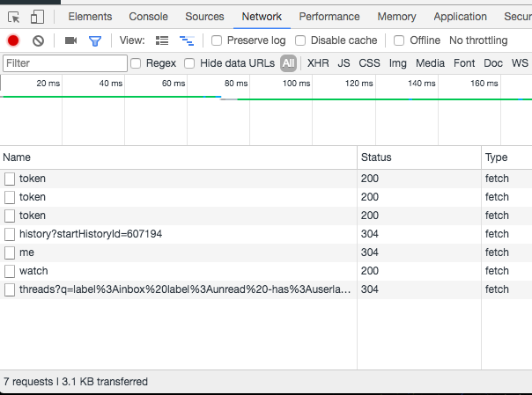
Task: Filter requests by Img
Action: 397,63
